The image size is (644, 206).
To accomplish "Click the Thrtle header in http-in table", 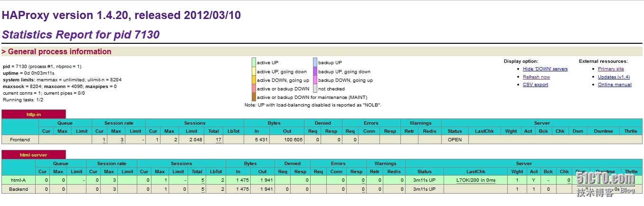I will tap(631, 131).
